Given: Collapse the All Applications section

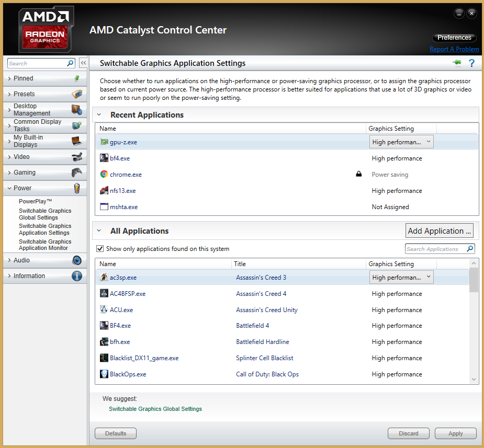Looking at the screenshot, I should (x=99, y=231).
